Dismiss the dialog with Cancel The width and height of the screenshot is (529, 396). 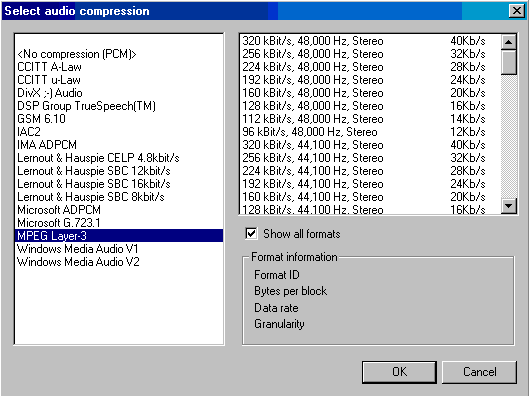479,372
